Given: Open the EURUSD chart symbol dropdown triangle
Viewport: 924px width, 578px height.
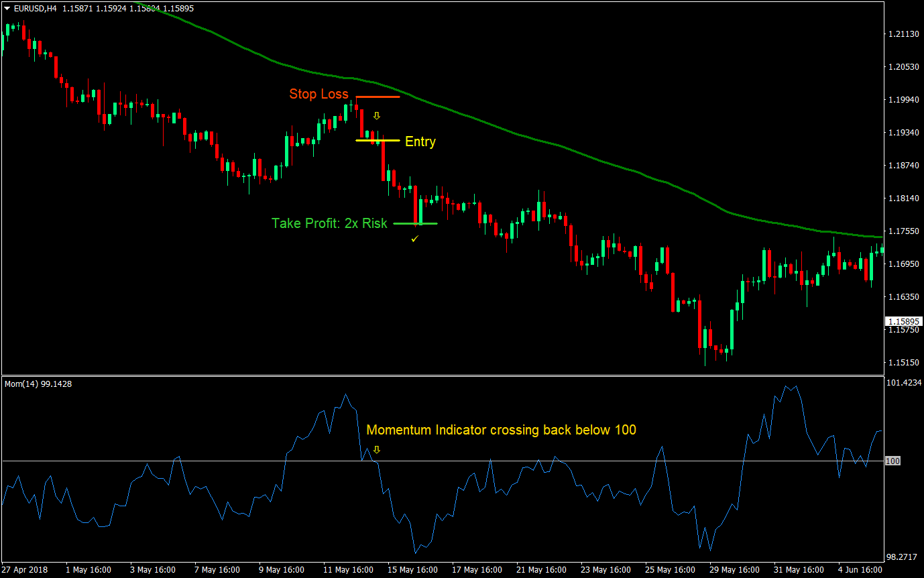Looking at the screenshot, I should point(5,9).
